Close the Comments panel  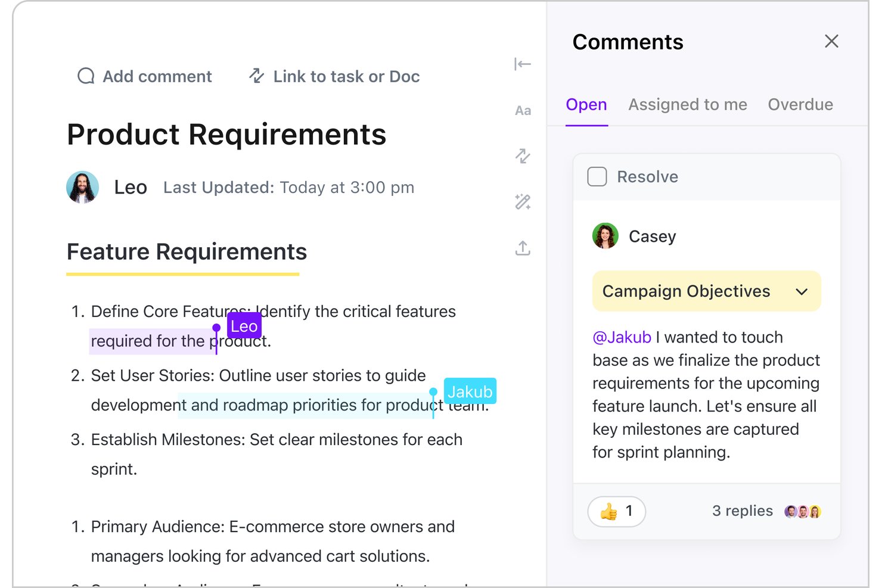click(831, 41)
